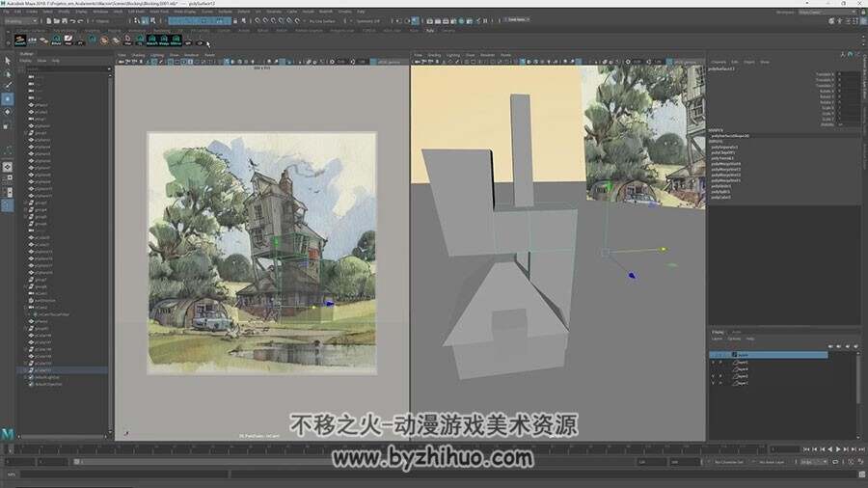Toggle V visibility for layer2
This screenshot has height=488, width=868.
713,376
